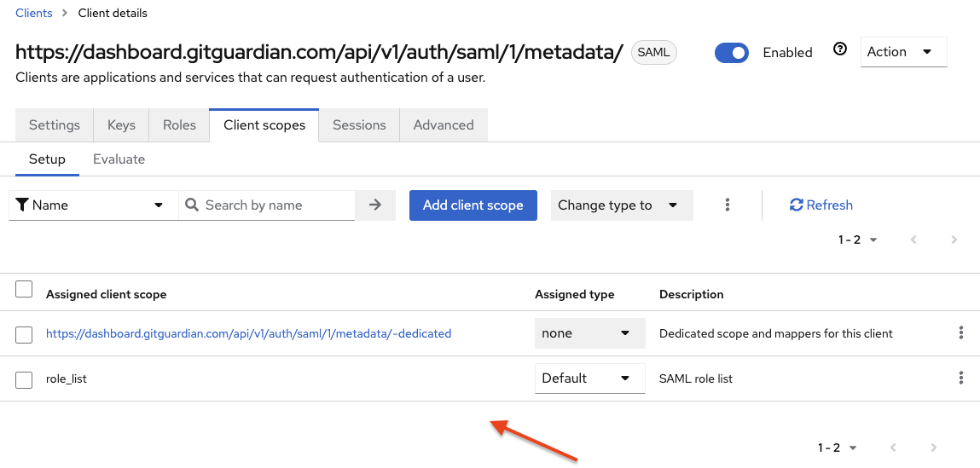Open the help question mark icon
Image resolution: width=980 pixels, height=468 pixels.
coord(840,49)
